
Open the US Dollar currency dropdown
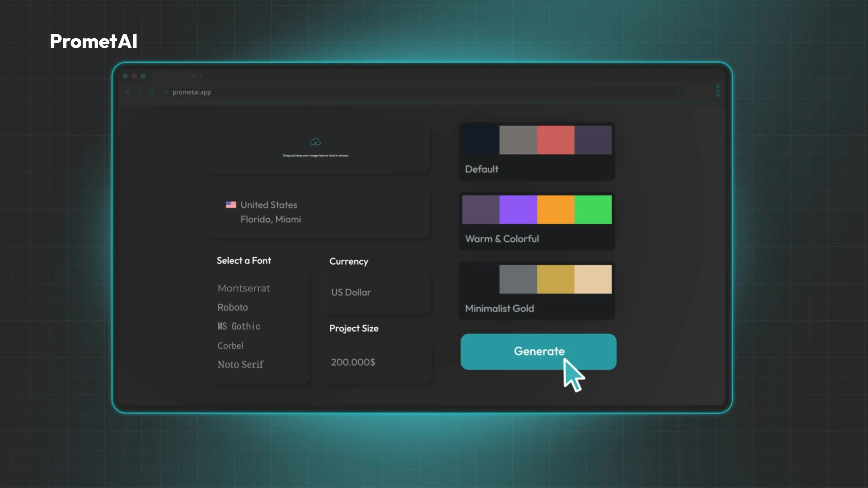coord(375,292)
